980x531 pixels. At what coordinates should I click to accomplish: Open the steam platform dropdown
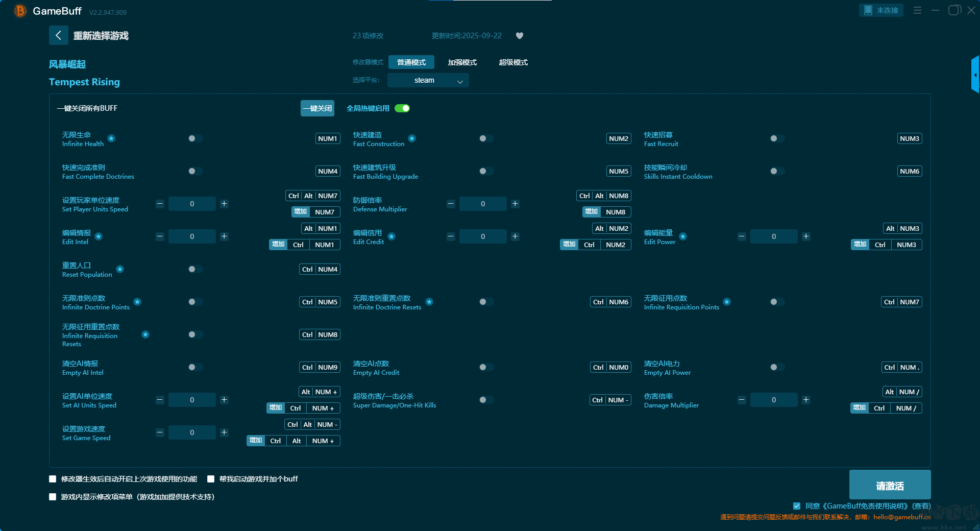click(428, 80)
